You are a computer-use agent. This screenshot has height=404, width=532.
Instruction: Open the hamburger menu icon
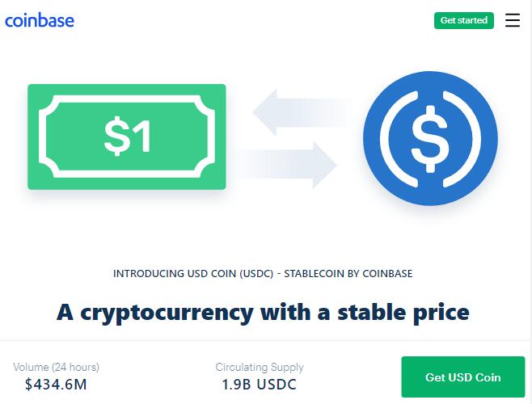pos(512,20)
